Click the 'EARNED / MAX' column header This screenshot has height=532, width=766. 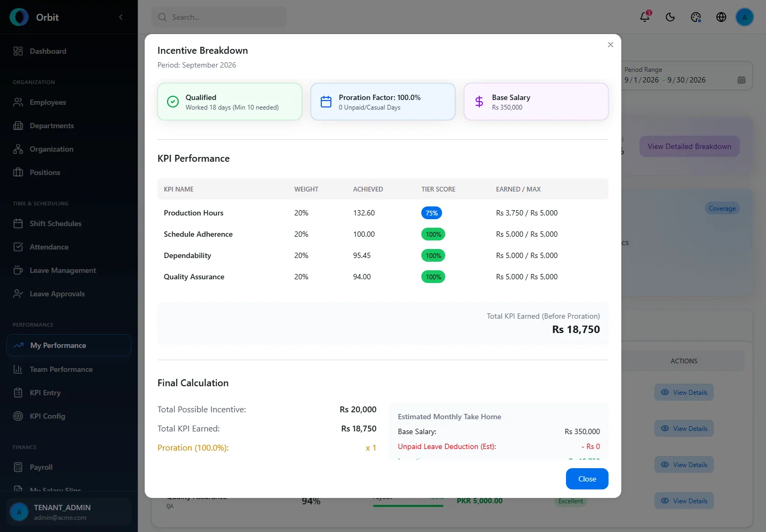[x=518, y=189]
